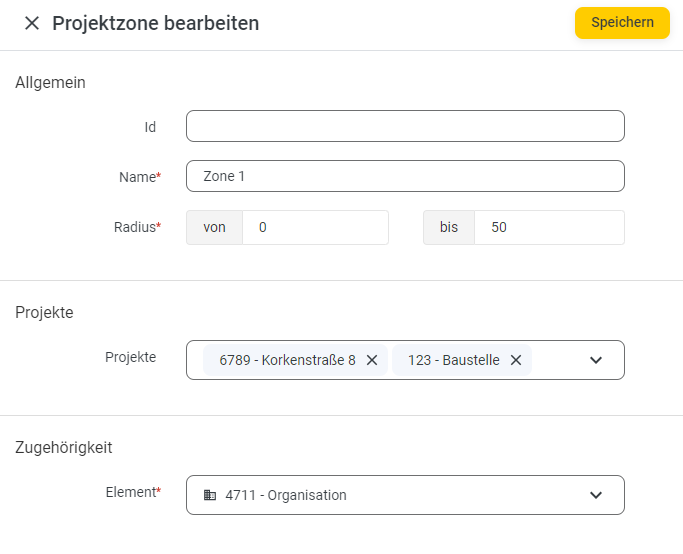Click the Name field containing Zone 1
This screenshot has height=554, width=683.
click(x=405, y=176)
